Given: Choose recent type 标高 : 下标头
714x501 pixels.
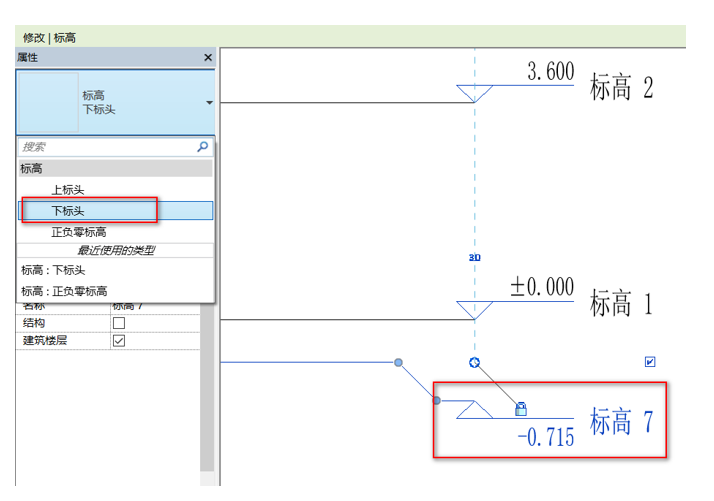Looking at the screenshot, I should [x=115, y=270].
